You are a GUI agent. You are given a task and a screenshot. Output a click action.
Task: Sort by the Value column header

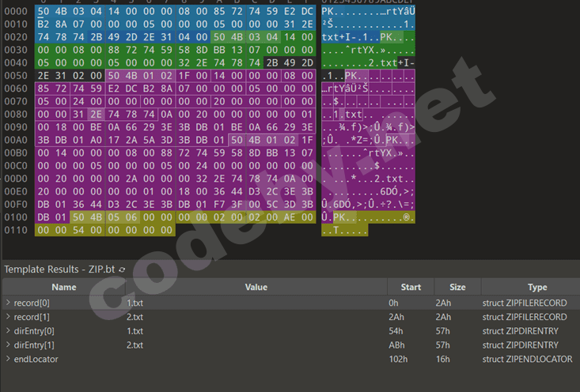(256, 287)
